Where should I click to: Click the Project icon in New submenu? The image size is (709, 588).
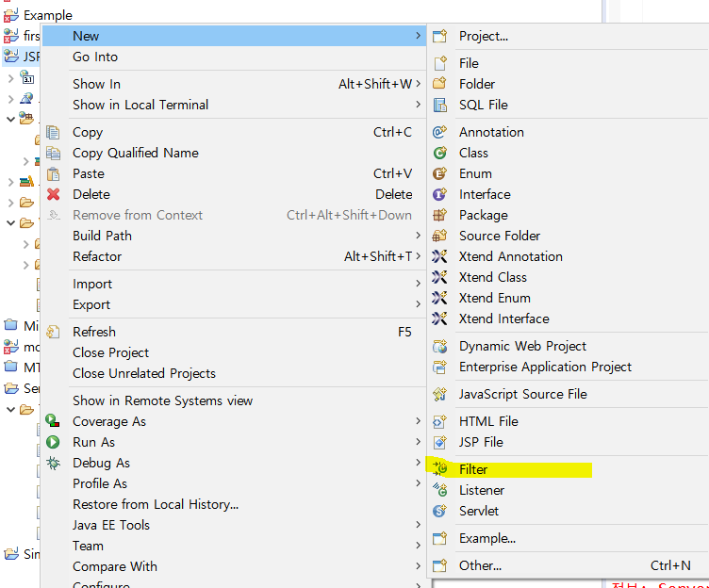(439, 36)
